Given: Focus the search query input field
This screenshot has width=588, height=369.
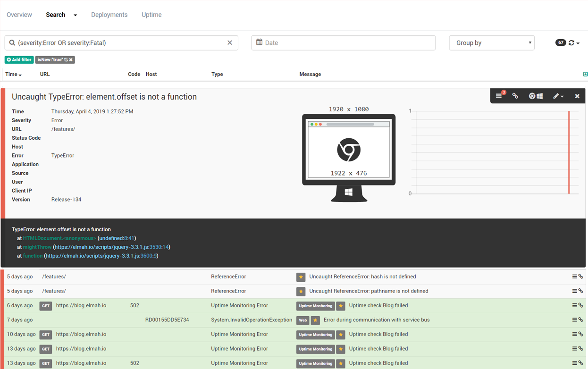Looking at the screenshot, I should tap(121, 42).
